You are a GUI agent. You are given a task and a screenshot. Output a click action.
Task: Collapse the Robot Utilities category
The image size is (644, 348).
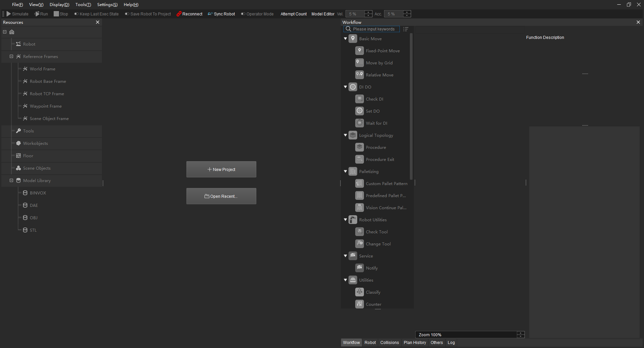345,220
